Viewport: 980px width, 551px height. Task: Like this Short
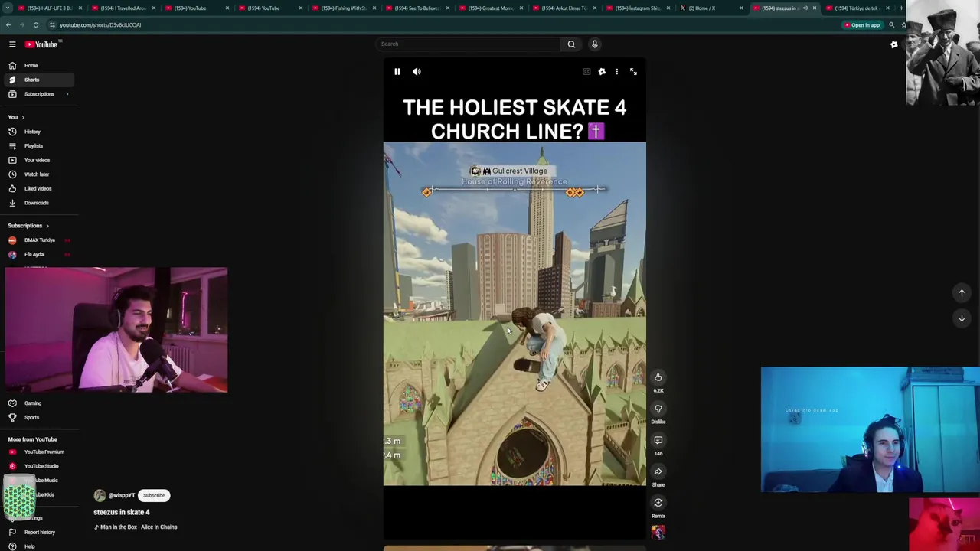[658, 377]
